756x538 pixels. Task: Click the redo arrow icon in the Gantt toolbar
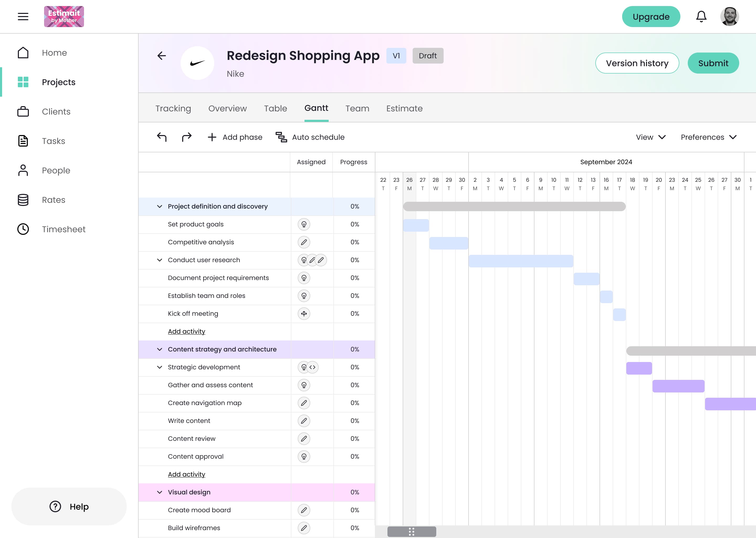coord(186,137)
